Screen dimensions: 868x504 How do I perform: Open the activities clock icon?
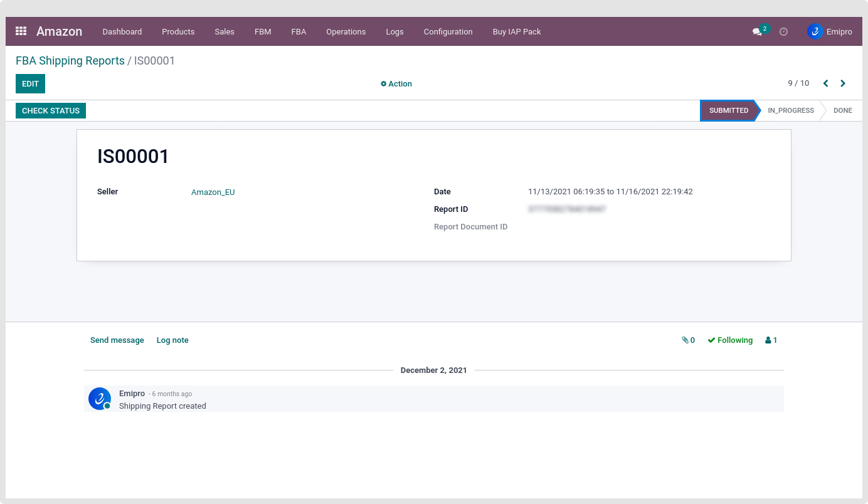click(x=783, y=31)
